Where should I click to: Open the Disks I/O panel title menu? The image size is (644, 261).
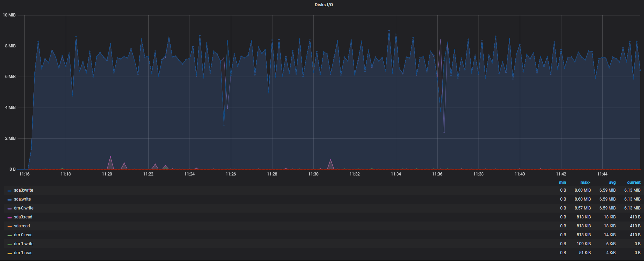coord(324,5)
